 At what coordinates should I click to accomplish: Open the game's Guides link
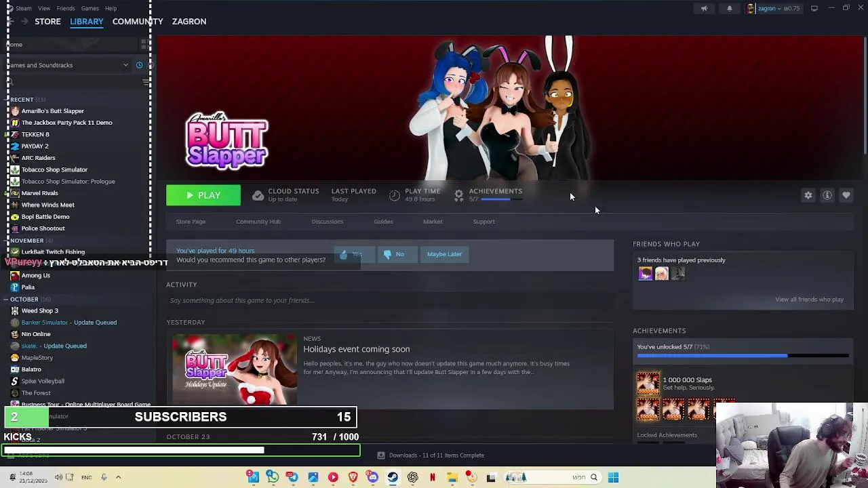tap(383, 222)
